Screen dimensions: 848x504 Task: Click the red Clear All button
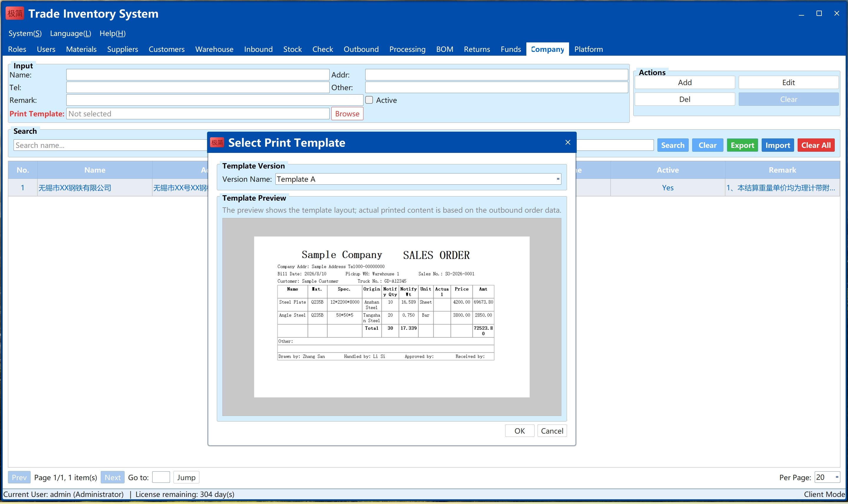[816, 145]
